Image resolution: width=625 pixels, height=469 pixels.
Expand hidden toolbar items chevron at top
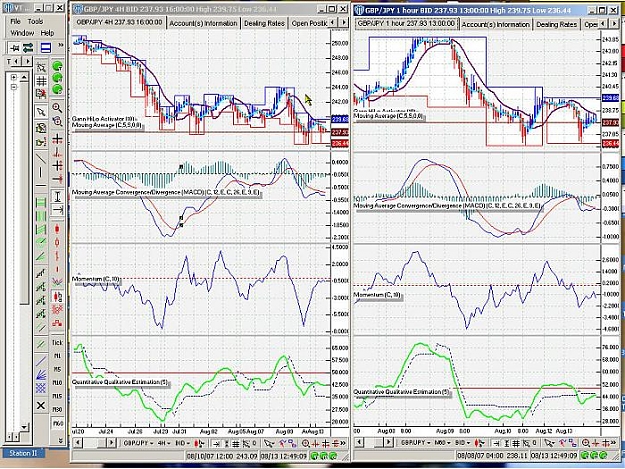61,45
